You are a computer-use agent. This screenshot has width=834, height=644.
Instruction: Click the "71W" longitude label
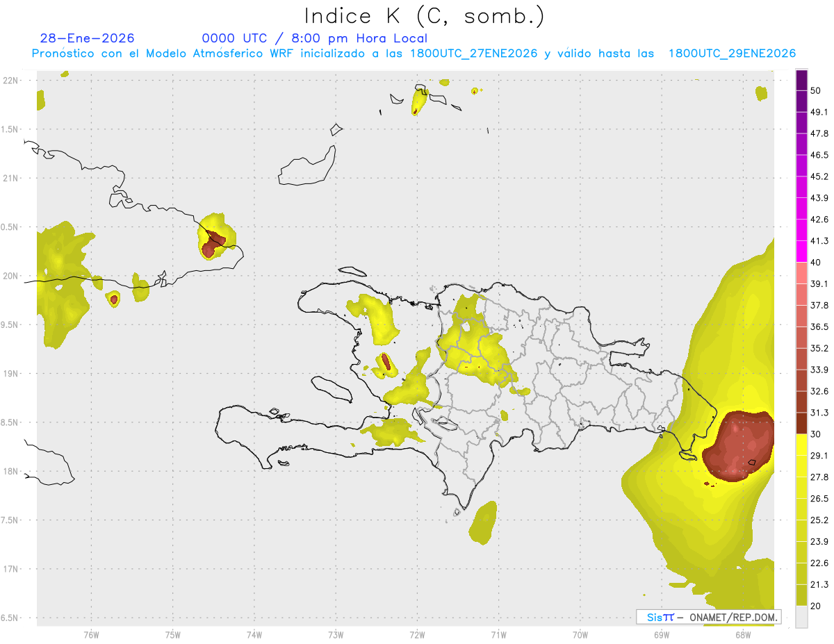(498, 635)
